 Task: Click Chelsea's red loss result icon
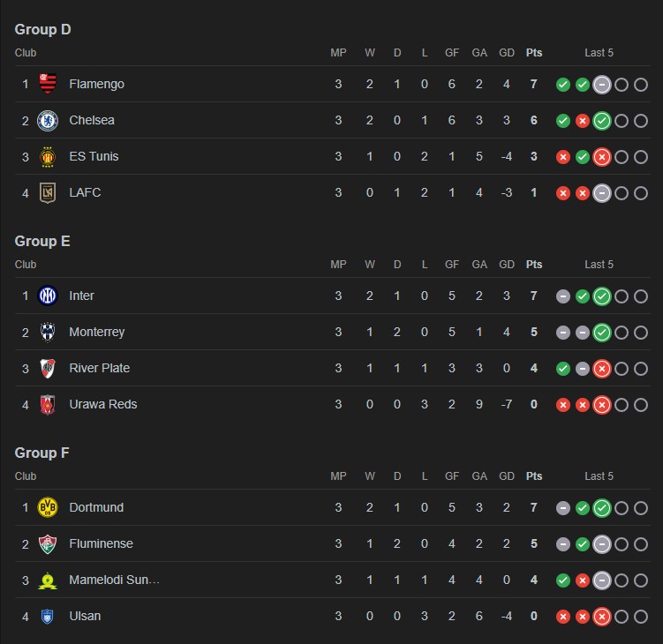tap(583, 121)
